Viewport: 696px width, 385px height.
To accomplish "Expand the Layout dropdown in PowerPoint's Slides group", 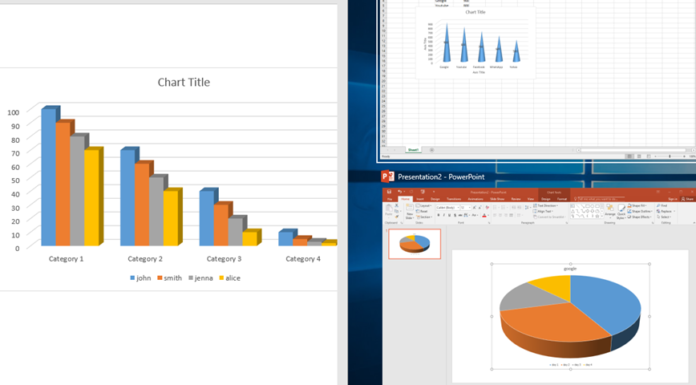I will coord(424,206).
